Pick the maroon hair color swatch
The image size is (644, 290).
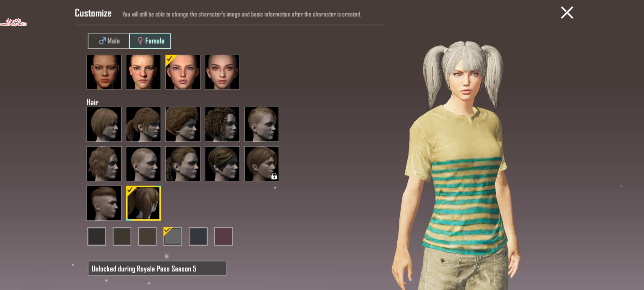click(x=224, y=236)
